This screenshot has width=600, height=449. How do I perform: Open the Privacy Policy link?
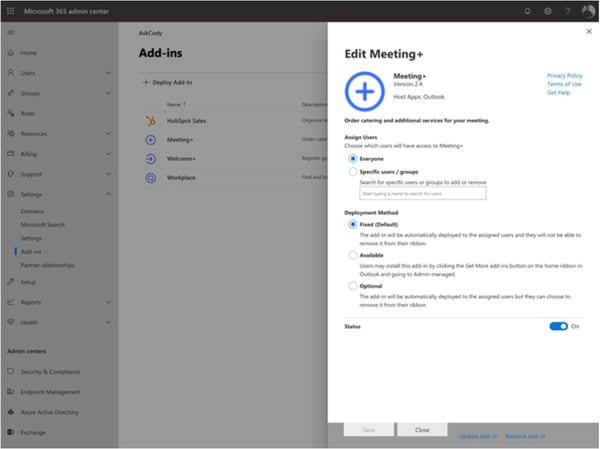564,75
